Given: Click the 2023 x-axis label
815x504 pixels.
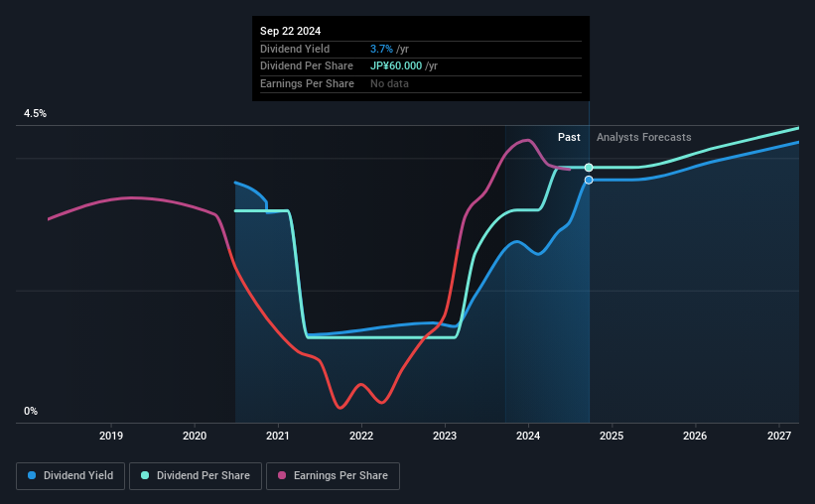Looking at the screenshot, I should (x=445, y=436).
